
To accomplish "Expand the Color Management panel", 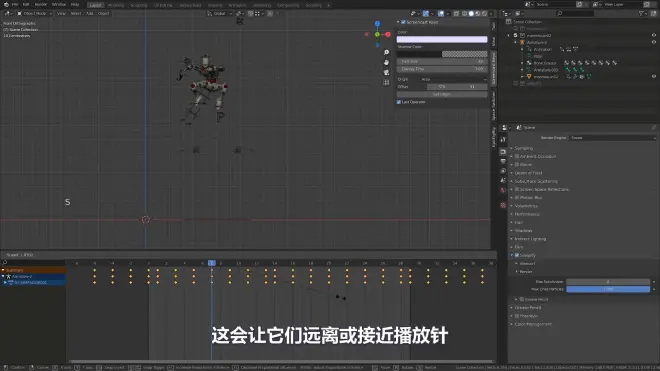I will [x=533, y=324].
